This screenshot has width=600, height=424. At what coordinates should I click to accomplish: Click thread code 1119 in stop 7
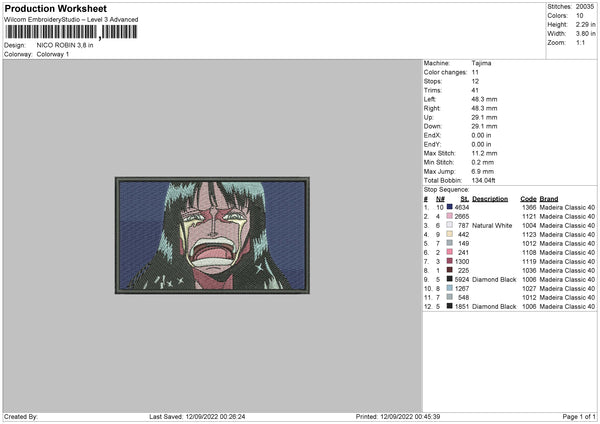pos(529,261)
